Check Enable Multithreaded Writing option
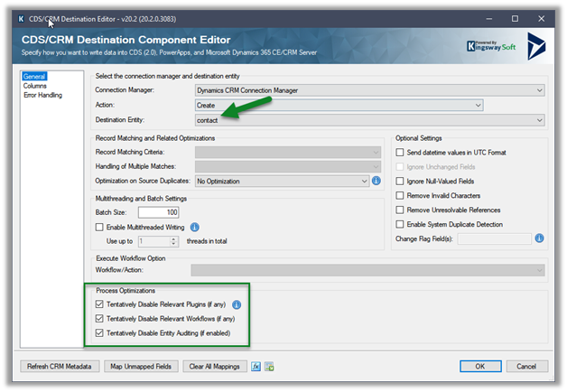 tap(100, 227)
